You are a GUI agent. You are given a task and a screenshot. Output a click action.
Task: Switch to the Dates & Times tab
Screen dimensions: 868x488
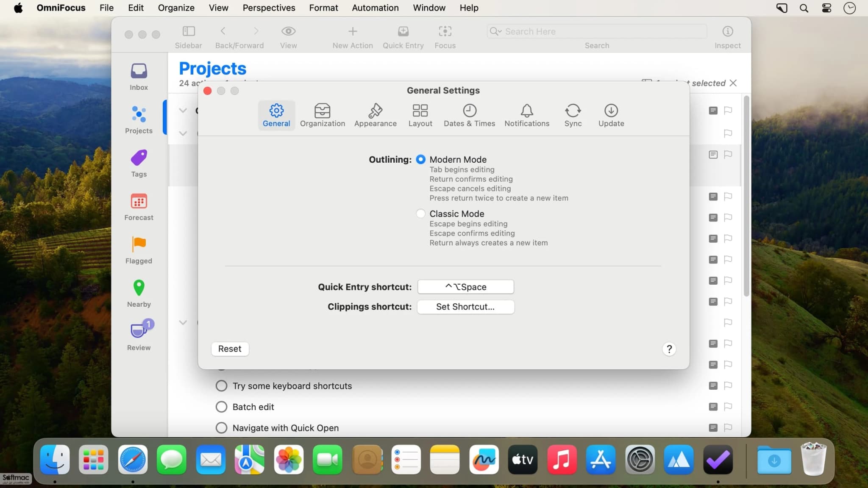click(469, 115)
